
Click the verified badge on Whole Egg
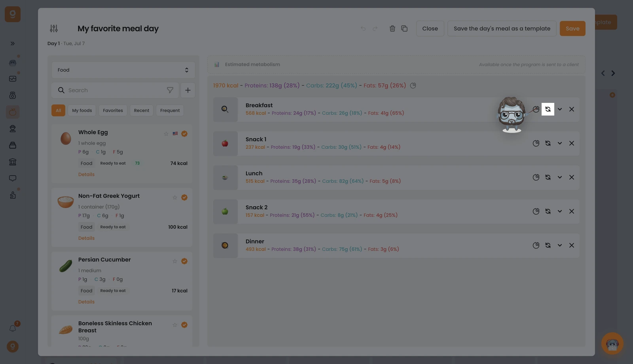[184, 134]
